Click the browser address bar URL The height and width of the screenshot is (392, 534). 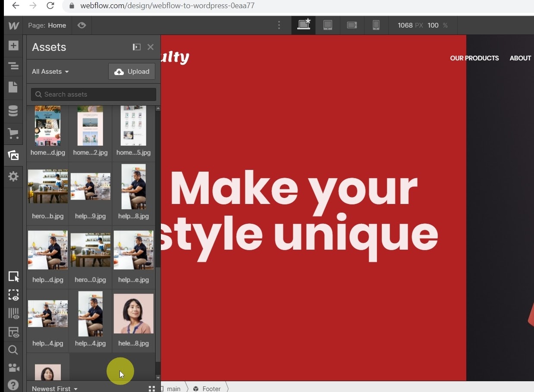167,6
